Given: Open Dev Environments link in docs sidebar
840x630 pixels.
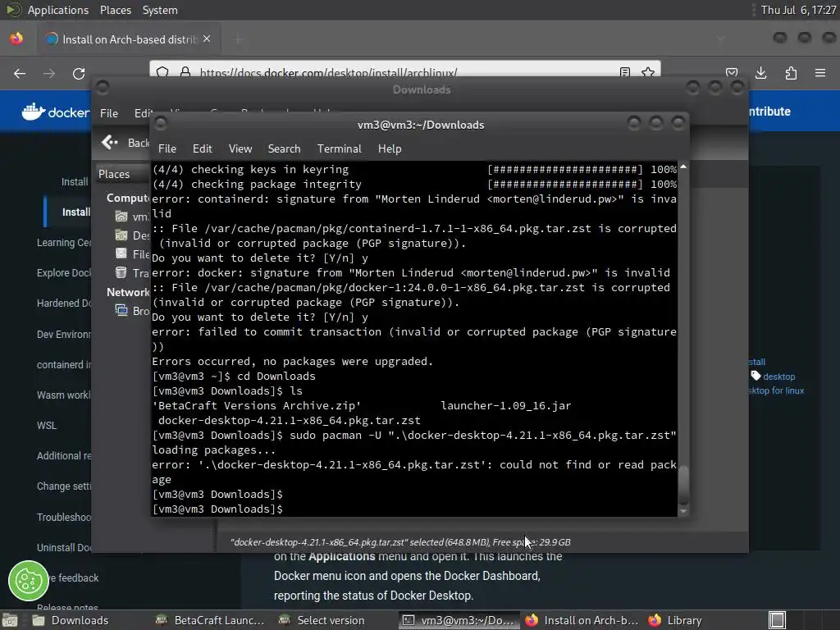Looking at the screenshot, I should coord(64,335).
